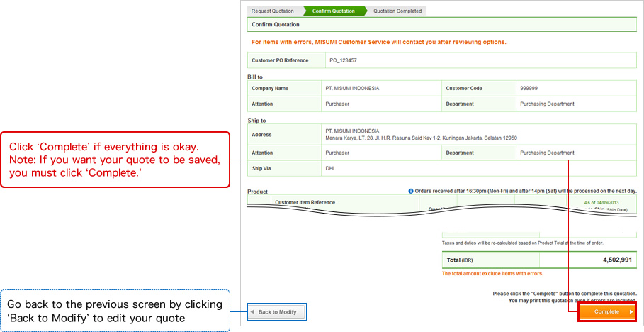This screenshot has height=332, width=644.
Task: Click the Customer Item Reference column header
Action: point(305,202)
